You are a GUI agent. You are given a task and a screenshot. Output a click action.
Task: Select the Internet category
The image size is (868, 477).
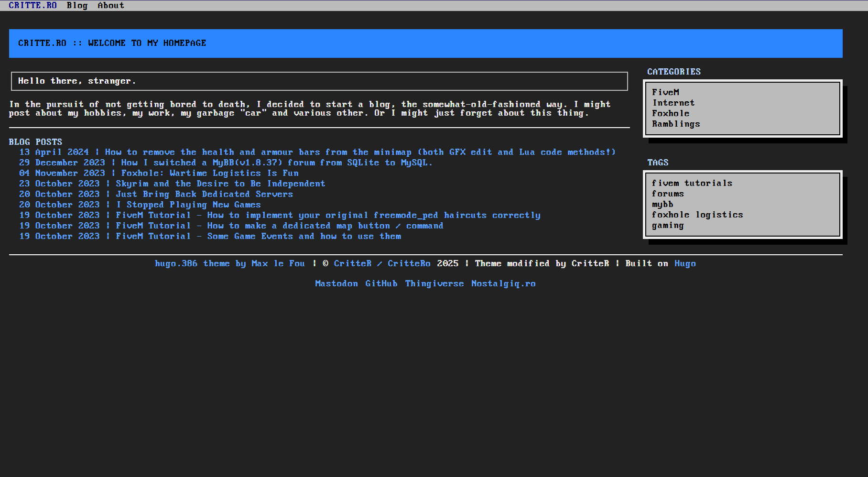[x=673, y=102]
